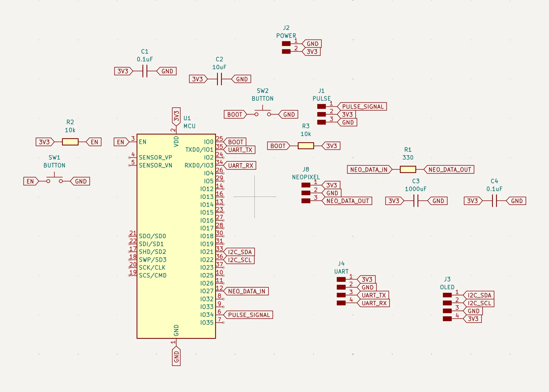
Task: Select the NEO_DATA_IN label at IO27
Action: tap(246, 291)
